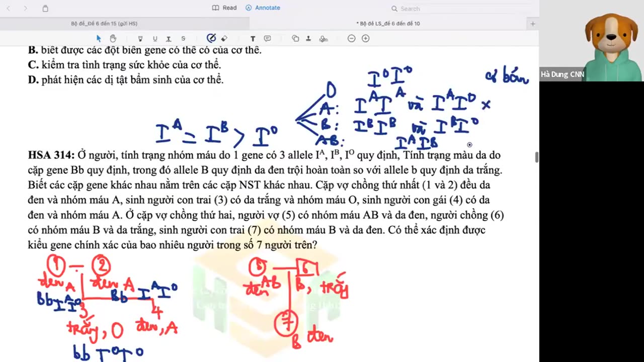Switch to Annotate mode

click(263, 8)
